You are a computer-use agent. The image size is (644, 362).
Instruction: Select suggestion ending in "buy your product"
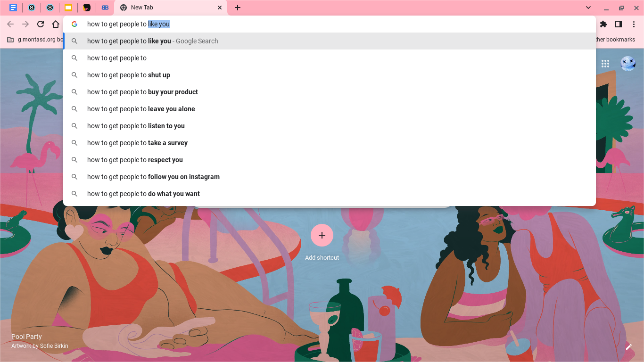(330, 92)
